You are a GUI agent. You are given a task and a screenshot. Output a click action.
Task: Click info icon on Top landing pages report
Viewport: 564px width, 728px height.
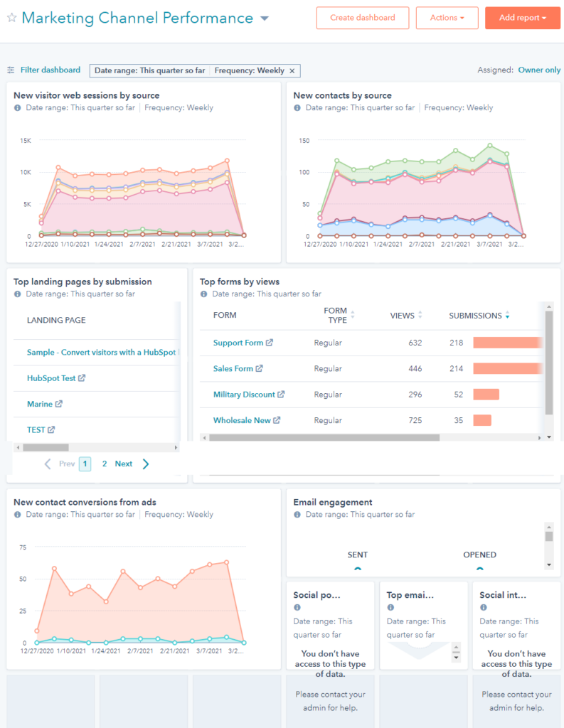[x=18, y=294]
